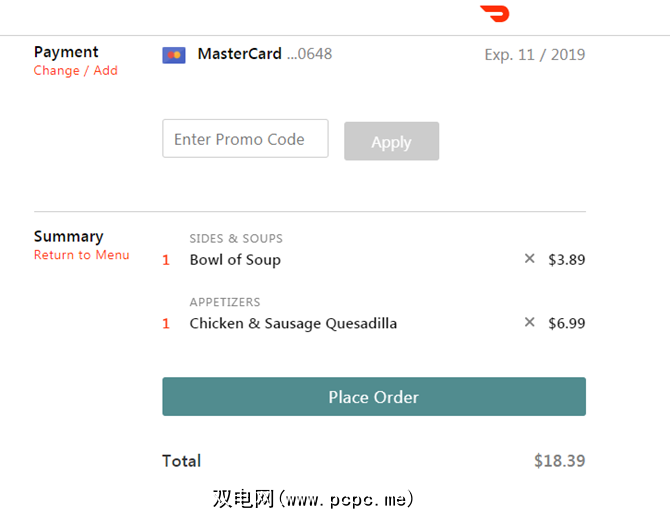Click the Payment section heading
670x522 pixels.
(66, 52)
